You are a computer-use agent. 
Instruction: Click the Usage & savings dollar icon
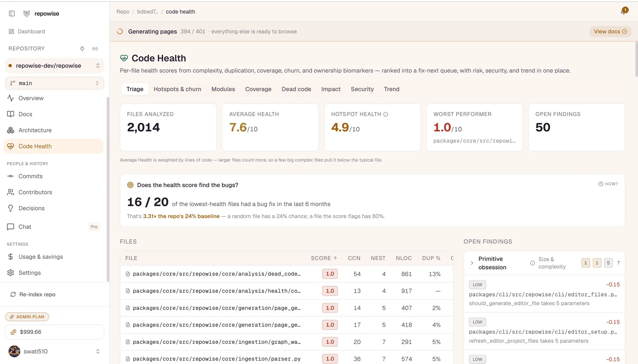point(11,257)
